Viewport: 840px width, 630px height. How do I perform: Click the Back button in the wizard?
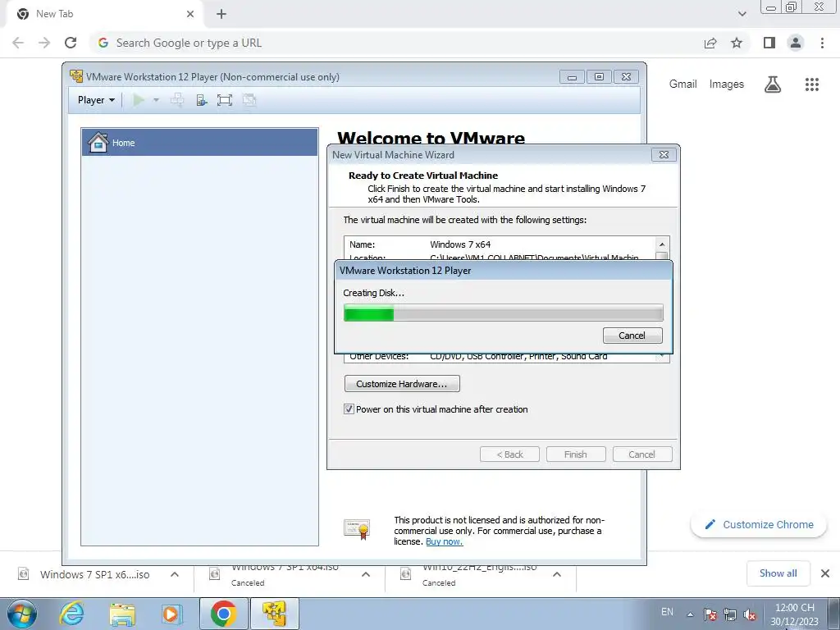coord(509,454)
